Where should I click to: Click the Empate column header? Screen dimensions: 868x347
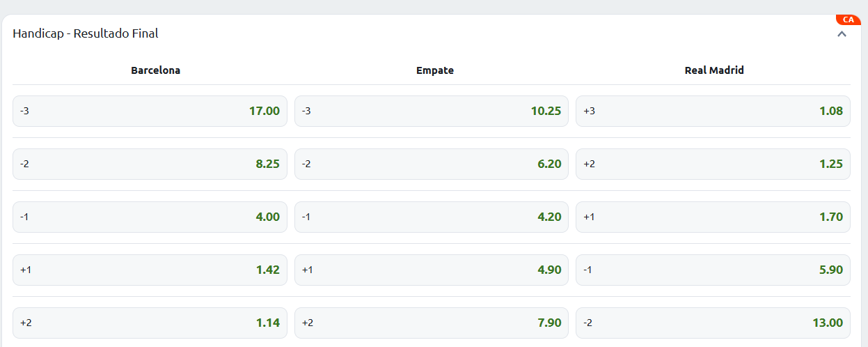(x=435, y=70)
